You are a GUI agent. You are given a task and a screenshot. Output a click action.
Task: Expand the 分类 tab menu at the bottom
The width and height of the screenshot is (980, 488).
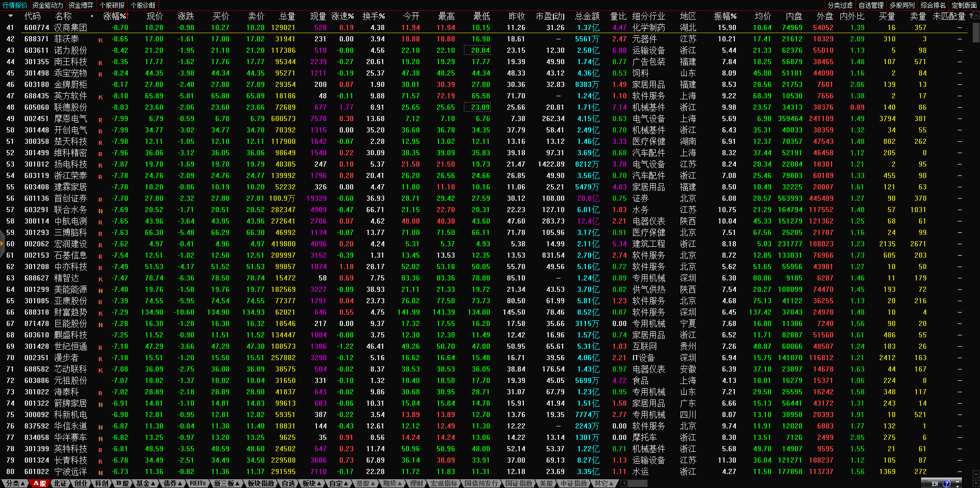15,483
